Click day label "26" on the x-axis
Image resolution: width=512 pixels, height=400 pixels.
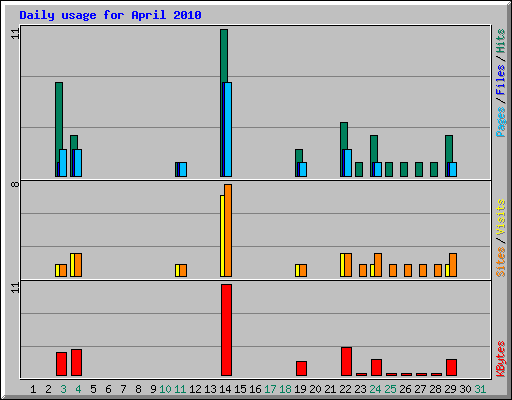coord(405,389)
